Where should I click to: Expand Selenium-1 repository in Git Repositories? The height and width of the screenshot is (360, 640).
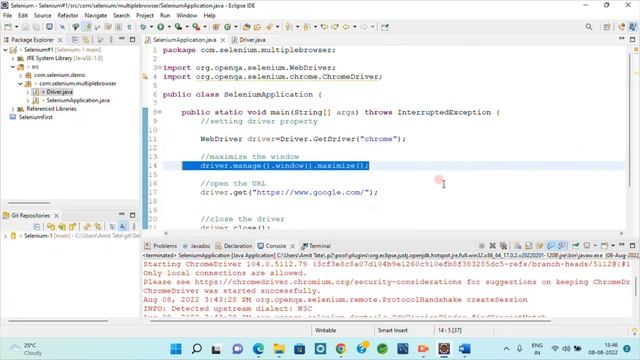[5, 236]
